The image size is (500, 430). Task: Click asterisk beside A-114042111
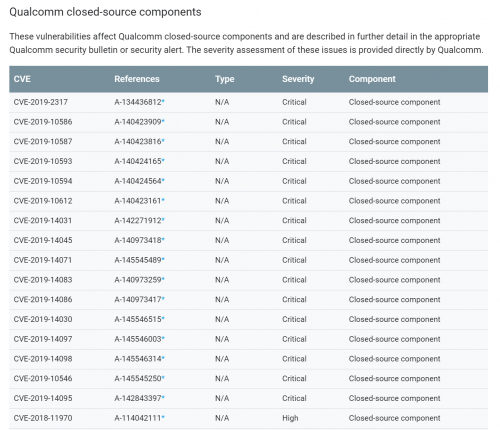pos(163,416)
